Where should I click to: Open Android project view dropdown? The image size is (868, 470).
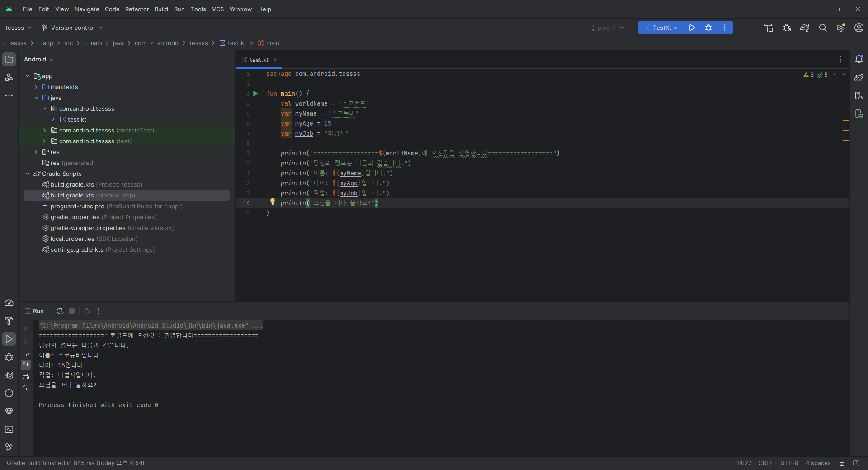38,59
